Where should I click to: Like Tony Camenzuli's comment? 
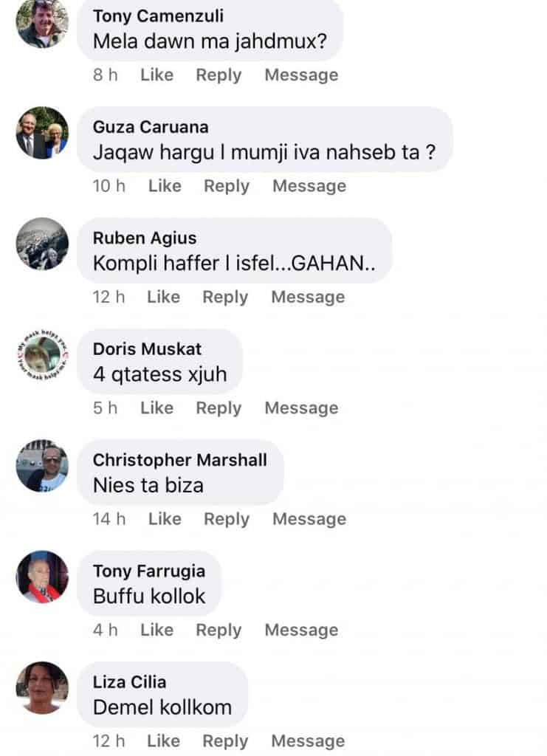coord(156,75)
